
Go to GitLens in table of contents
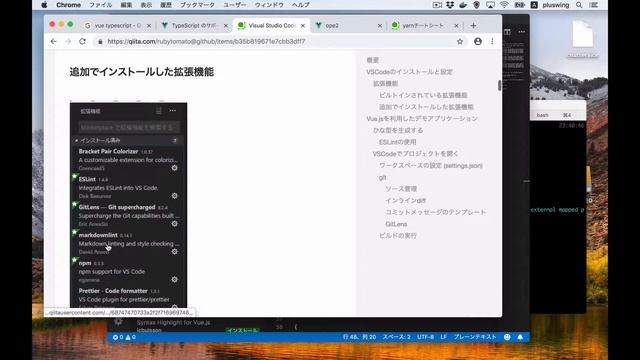(396, 224)
